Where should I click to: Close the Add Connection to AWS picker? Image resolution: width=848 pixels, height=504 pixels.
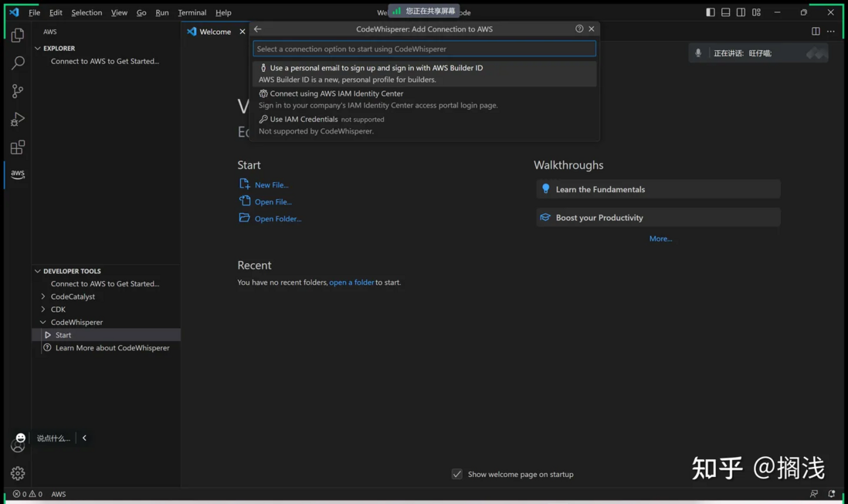click(592, 29)
